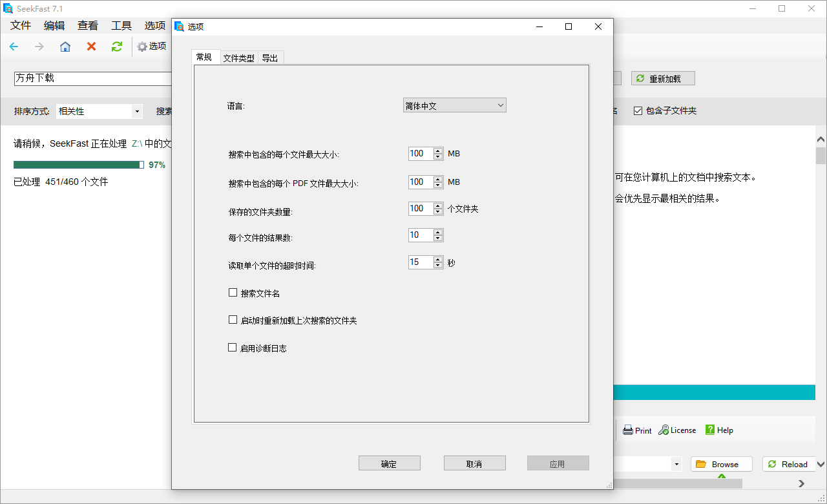This screenshot has height=504, width=827.
Task: Decrease max file size value
Action: (x=438, y=157)
